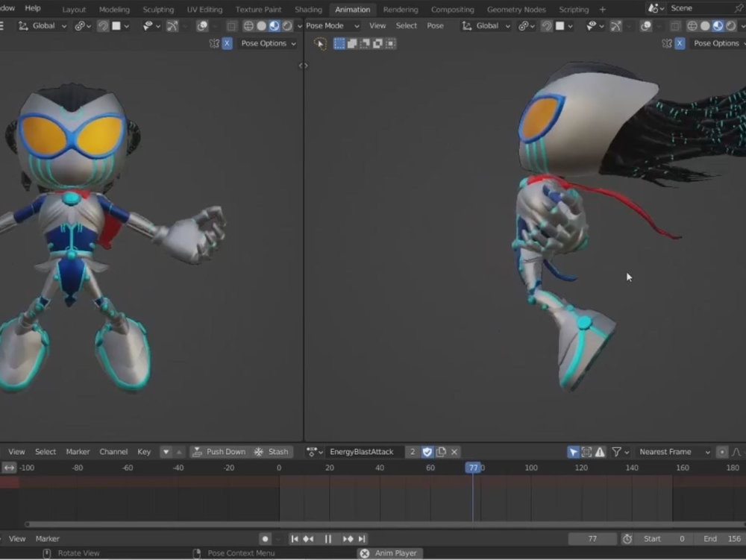Image resolution: width=746 pixels, height=560 pixels.
Task: Unlink the action with the X button
Action: [x=453, y=451]
